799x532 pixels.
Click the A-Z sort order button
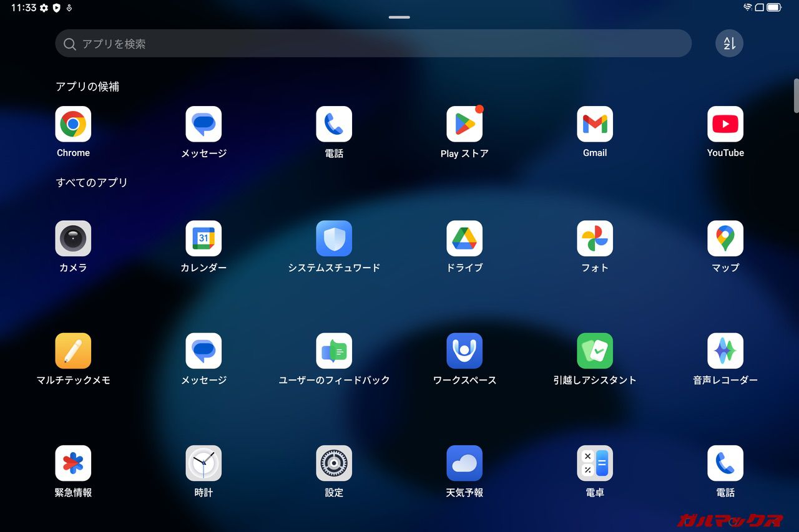point(729,44)
